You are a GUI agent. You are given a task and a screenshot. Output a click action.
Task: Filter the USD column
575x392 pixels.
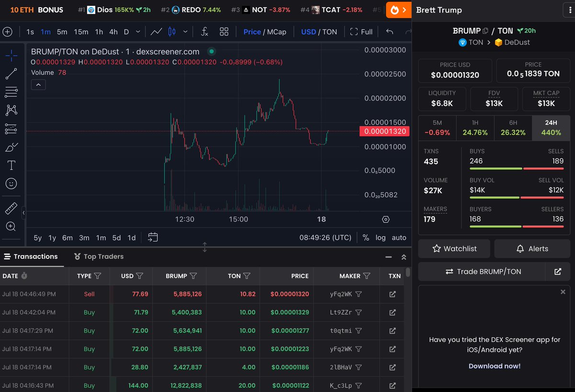coord(140,276)
